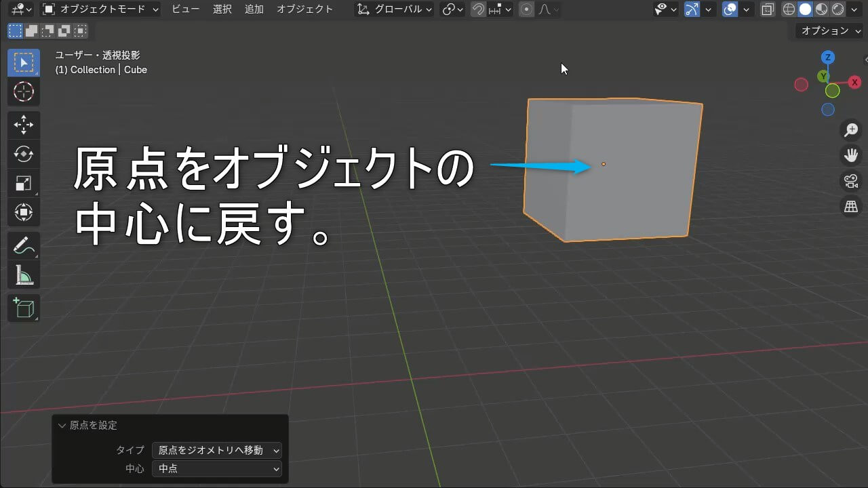Toggle the snap magnet icon
The image size is (868, 488).
click(478, 9)
